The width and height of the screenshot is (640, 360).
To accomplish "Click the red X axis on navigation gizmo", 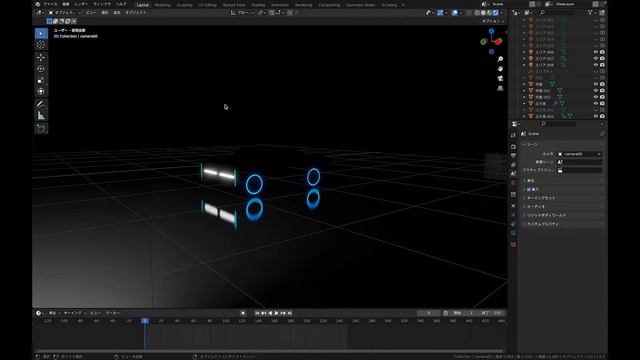I will [498, 42].
